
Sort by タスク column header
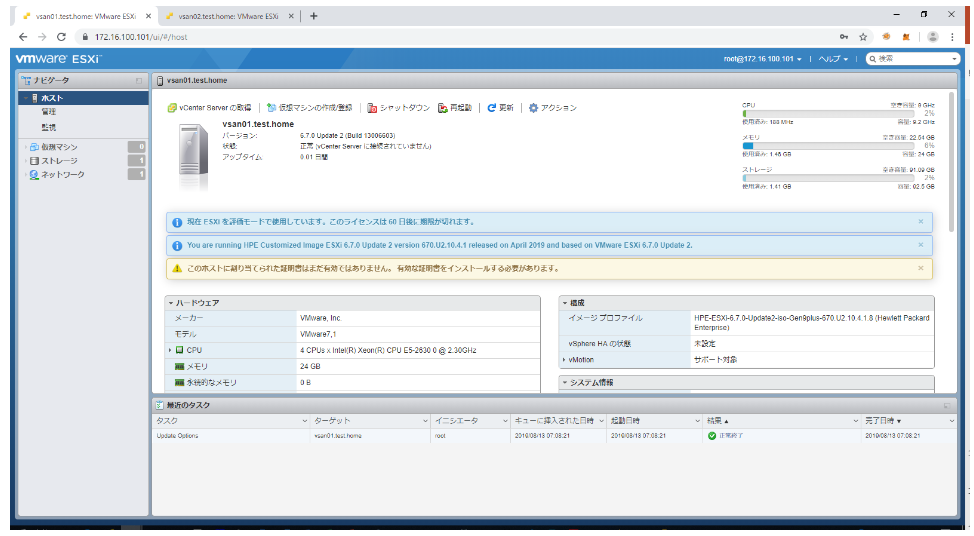point(231,421)
